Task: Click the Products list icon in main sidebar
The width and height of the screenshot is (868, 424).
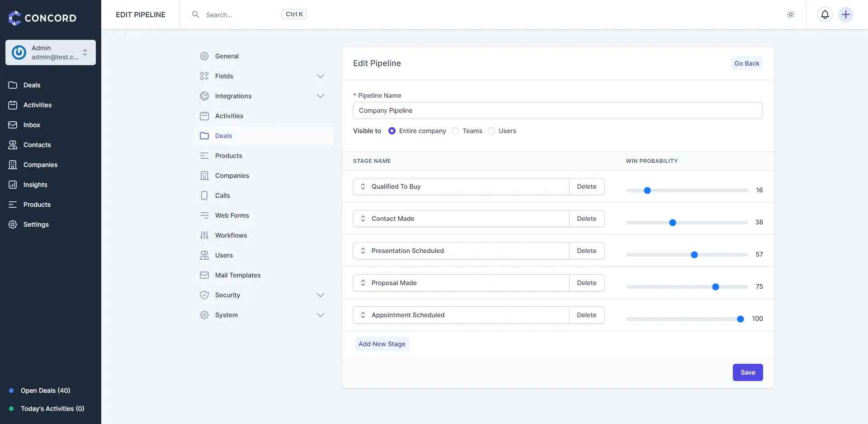Action: (x=13, y=205)
